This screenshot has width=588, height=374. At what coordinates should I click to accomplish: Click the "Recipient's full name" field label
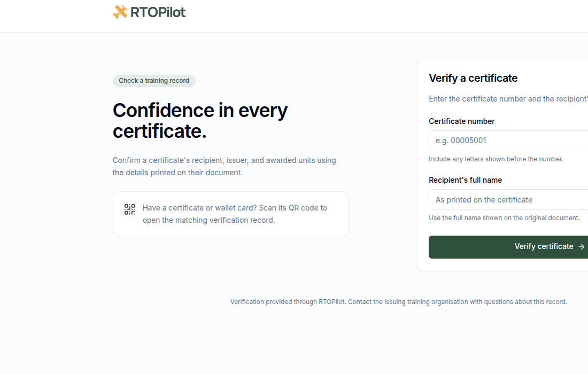tap(466, 180)
